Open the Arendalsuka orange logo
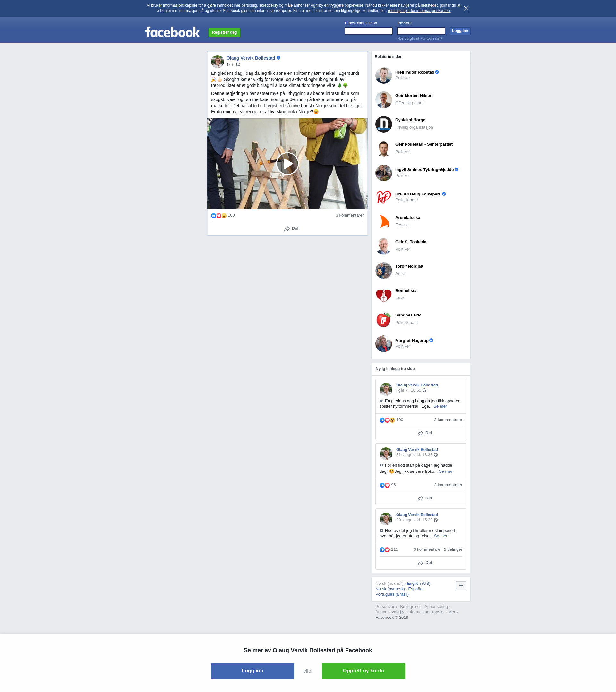Screen dimensions: 616x692 383,222
